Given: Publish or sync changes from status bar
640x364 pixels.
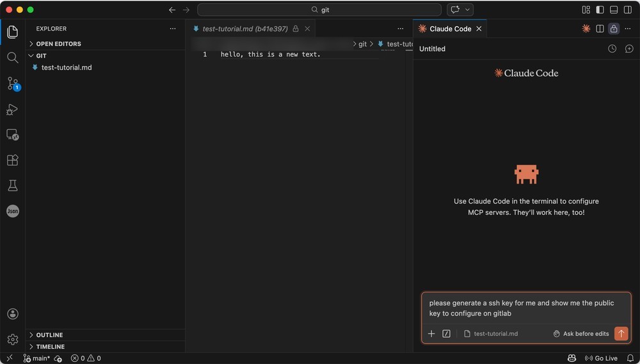Looking at the screenshot, I should (58, 358).
